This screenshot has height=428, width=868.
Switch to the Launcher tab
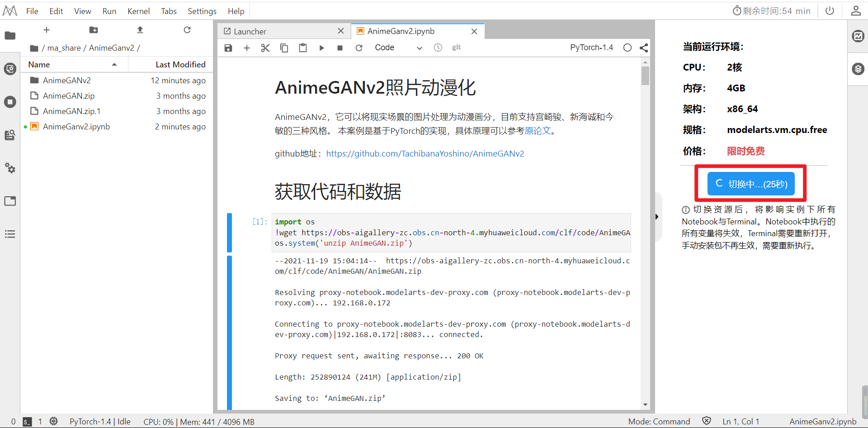[284, 31]
